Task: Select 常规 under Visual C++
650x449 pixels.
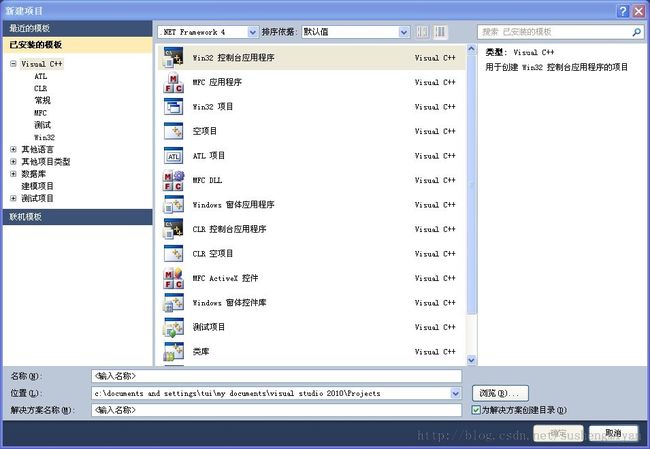Action: [42, 100]
